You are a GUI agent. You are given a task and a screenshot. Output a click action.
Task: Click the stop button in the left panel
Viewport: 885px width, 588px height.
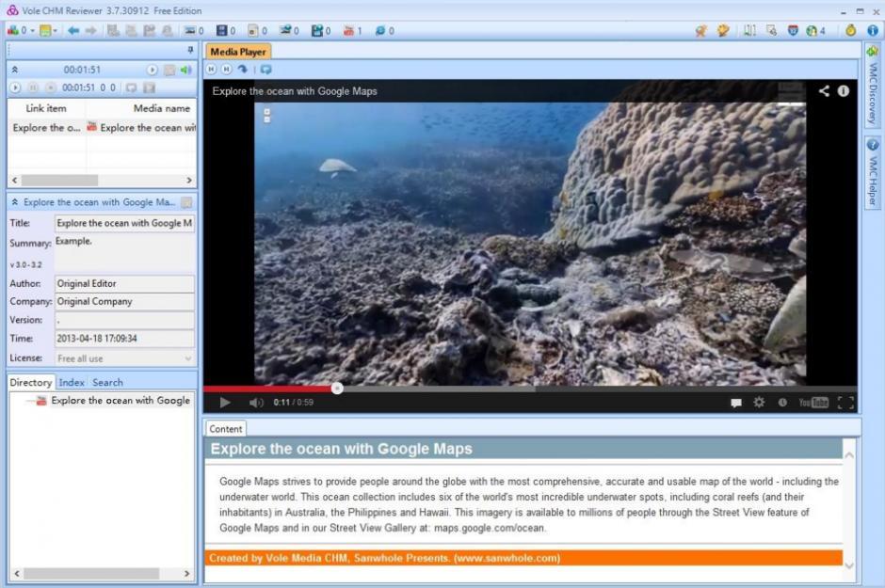click(50, 87)
